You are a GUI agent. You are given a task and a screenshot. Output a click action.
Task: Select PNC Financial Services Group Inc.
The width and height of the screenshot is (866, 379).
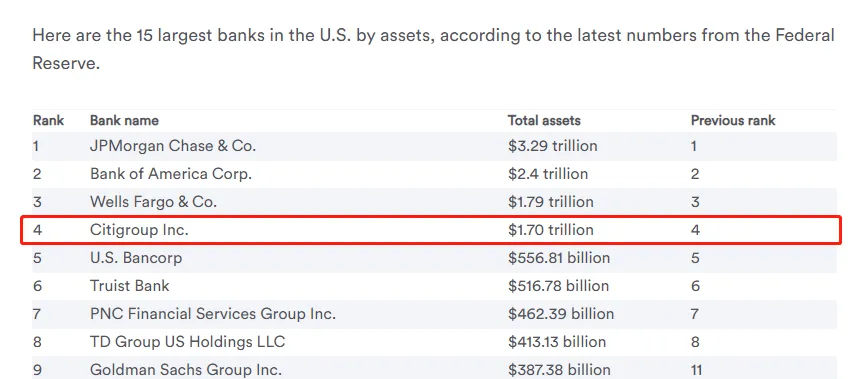coord(213,314)
